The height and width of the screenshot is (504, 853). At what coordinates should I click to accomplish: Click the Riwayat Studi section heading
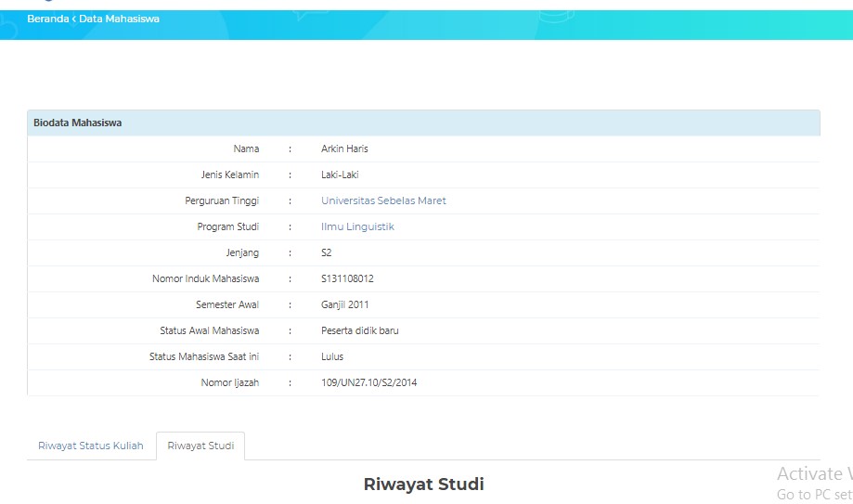(424, 484)
